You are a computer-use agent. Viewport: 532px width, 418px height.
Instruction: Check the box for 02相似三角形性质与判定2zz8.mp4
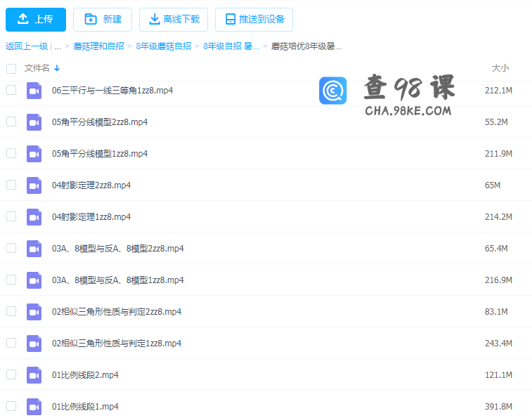pos(11,311)
